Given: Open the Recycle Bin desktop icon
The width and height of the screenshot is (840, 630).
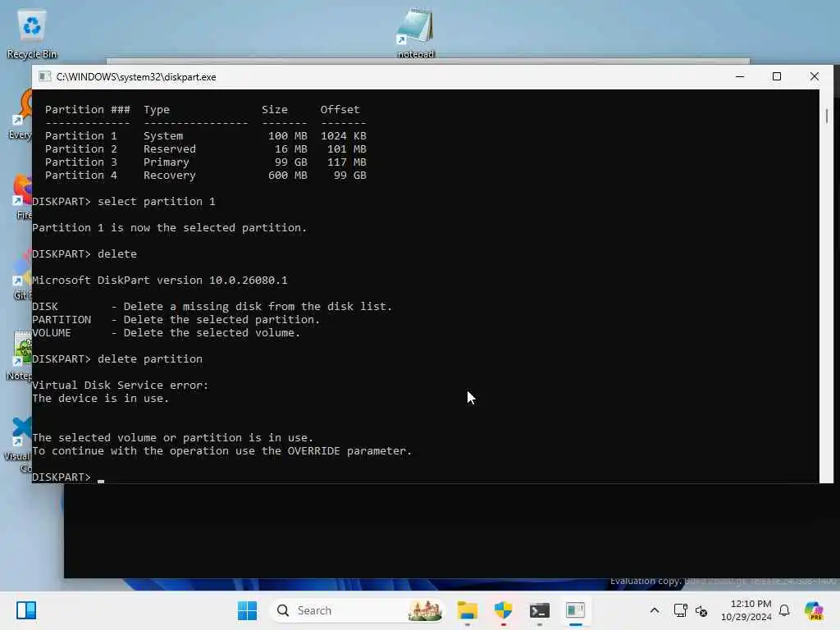Looking at the screenshot, I should 32,34.
